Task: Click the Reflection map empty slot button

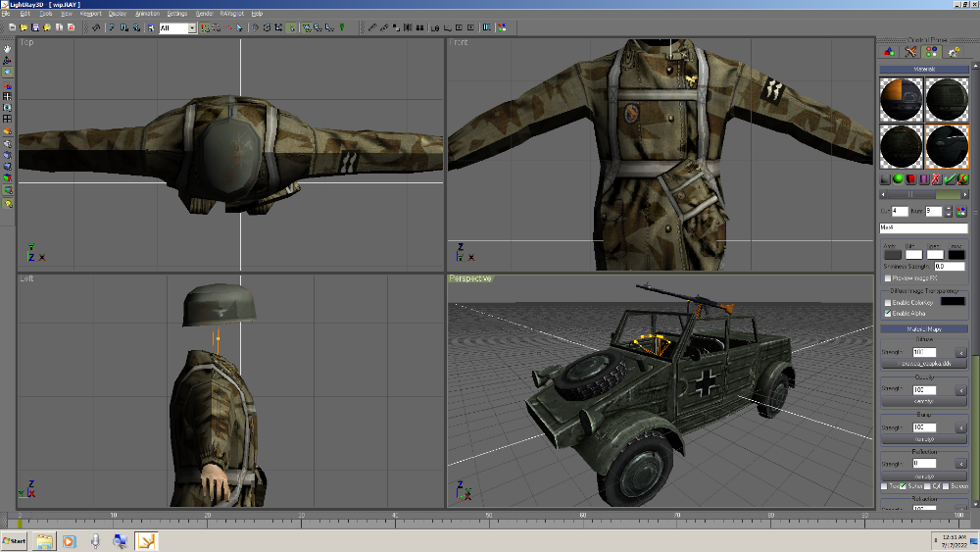Action: point(924,477)
